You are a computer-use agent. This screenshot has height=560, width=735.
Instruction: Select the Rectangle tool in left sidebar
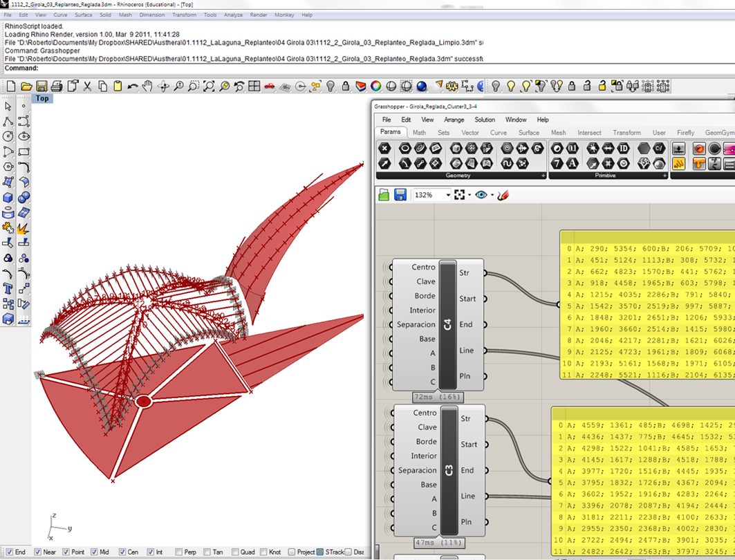[x=24, y=151]
